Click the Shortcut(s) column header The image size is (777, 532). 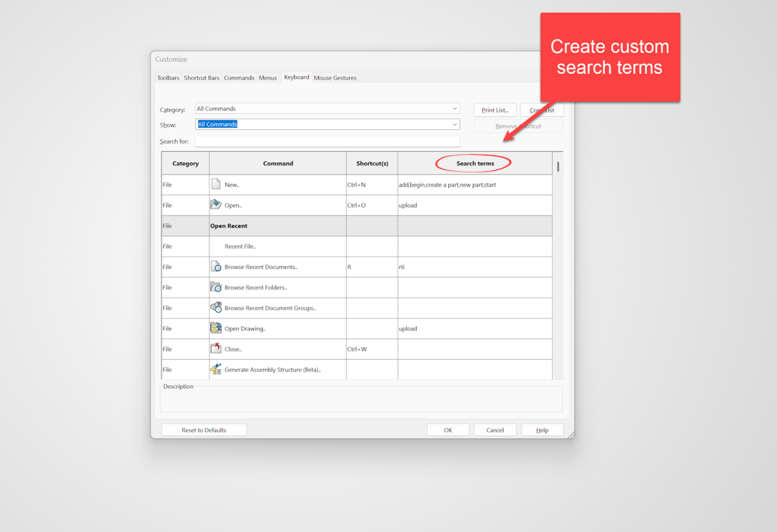coord(372,163)
